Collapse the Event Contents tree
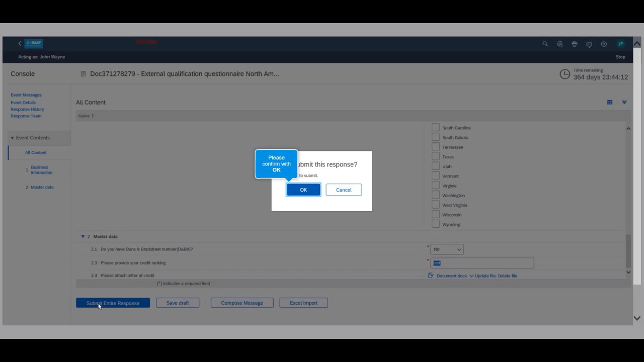 pyautogui.click(x=12, y=138)
